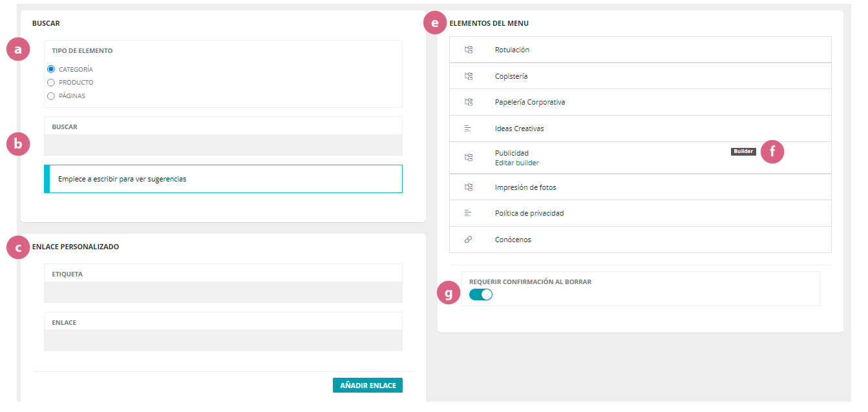Select the Páginas radio button
Viewport: 868px width, 412px height.
click(x=51, y=96)
